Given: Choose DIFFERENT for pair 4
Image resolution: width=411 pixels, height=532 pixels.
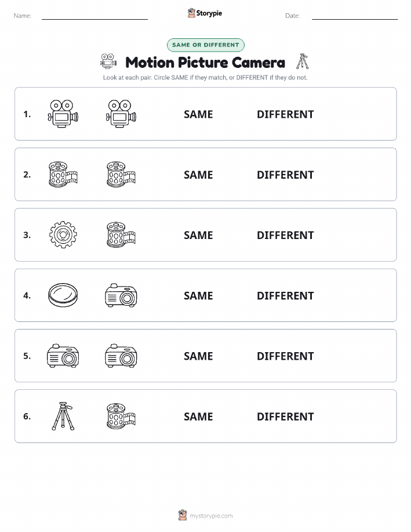Looking at the screenshot, I should (285, 295).
